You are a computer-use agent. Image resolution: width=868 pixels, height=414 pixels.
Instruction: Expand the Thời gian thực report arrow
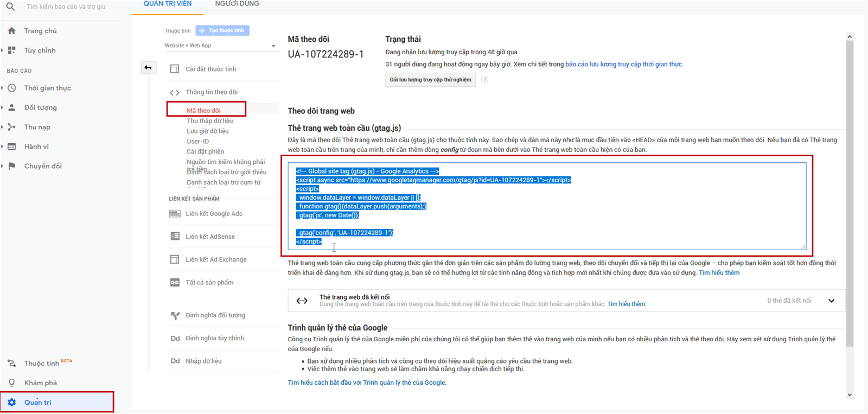point(2,88)
